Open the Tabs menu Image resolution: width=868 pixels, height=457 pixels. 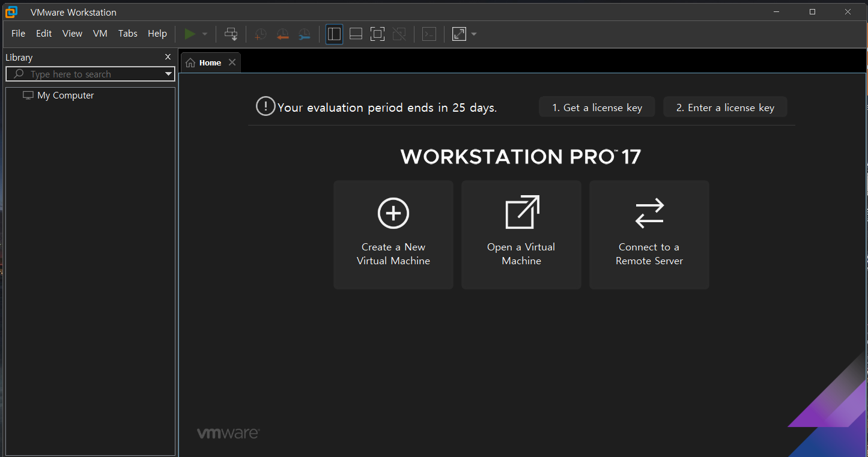pos(127,34)
